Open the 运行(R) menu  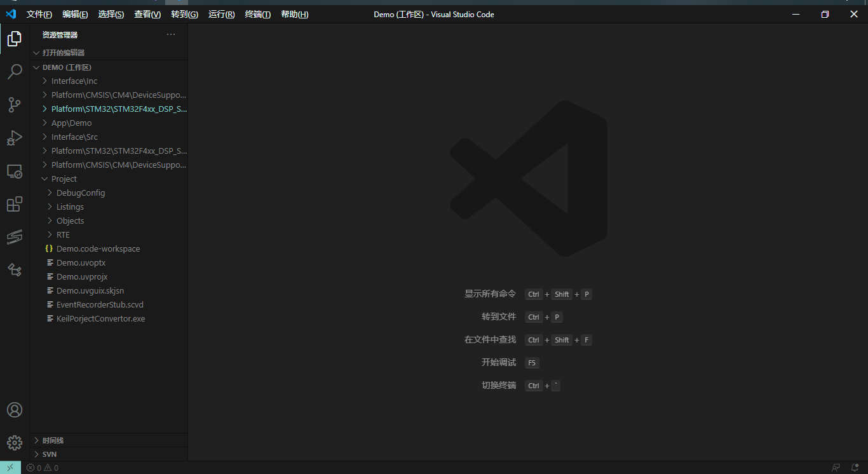(x=221, y=14)
